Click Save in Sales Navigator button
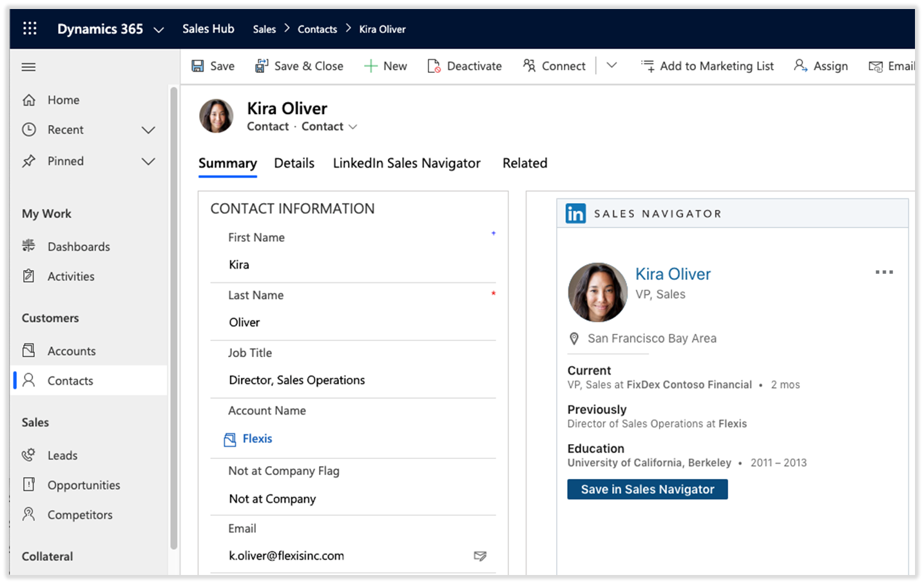Screen dimensions: 924x584 click(x=648, y=489)
